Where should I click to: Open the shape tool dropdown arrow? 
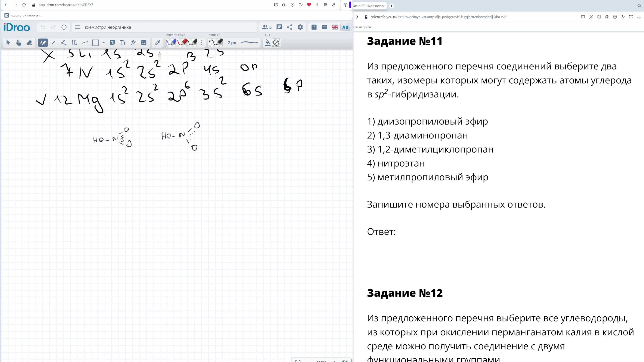pyautogui.click(x=103, y=42)
